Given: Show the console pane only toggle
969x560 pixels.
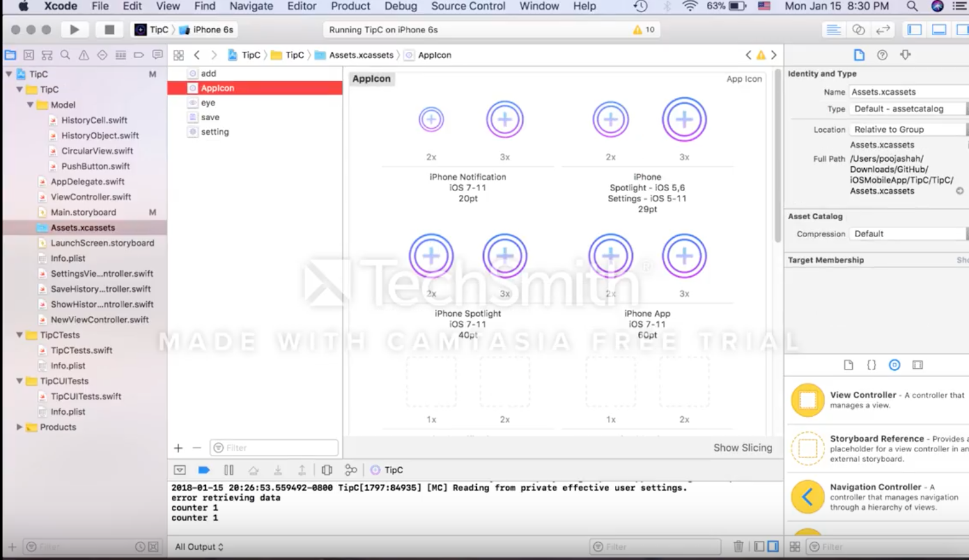Looking at the screenshot, I should pos(773,547).
